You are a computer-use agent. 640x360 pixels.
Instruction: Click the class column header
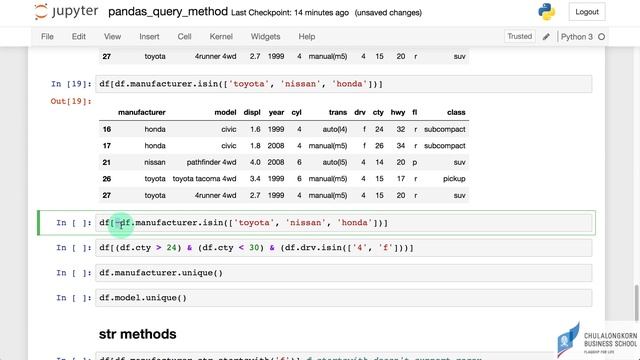click(x=456, y=112)
